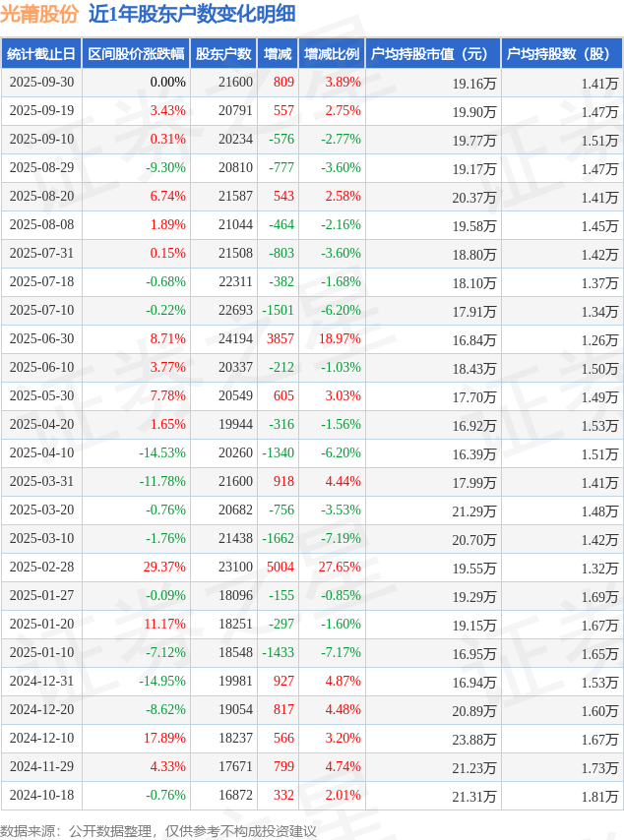Image resolution: width=624 pixels, height=840 pixels.
Task: Sort by 统计截止日 column header
Action: pos(40,54)
